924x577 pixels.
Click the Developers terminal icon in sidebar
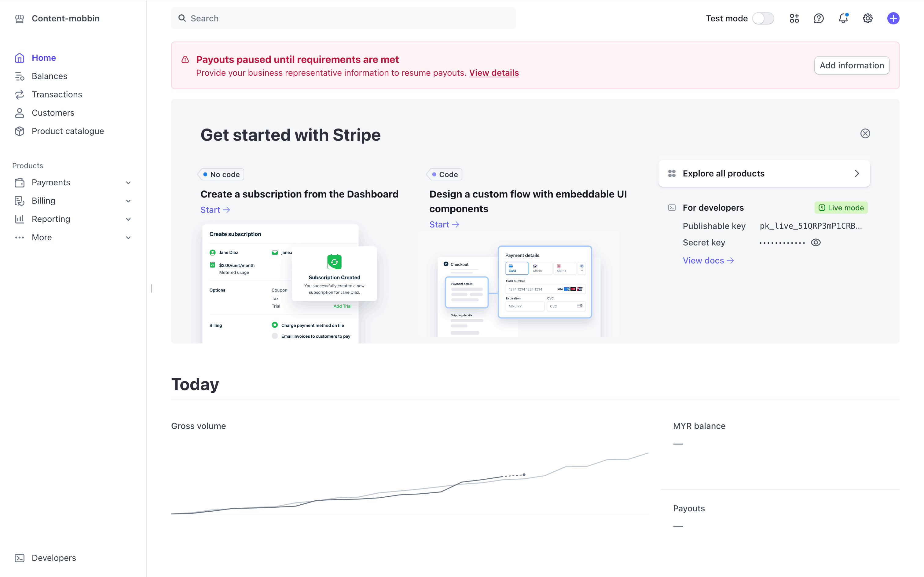[x=20, y=558]
